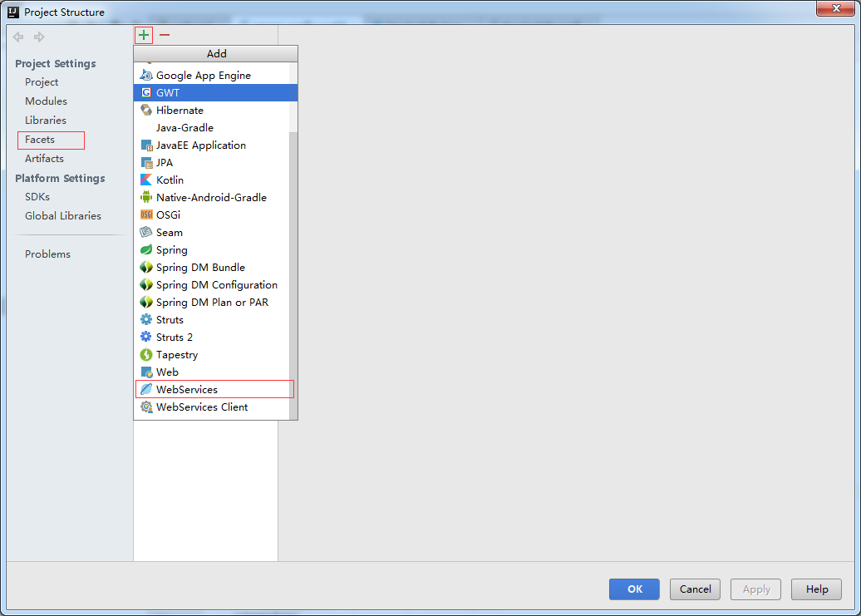Viewport: 861px width, 616px height.
Task: Click the Google App Engine icon
Action: click(x=146, y=75)
